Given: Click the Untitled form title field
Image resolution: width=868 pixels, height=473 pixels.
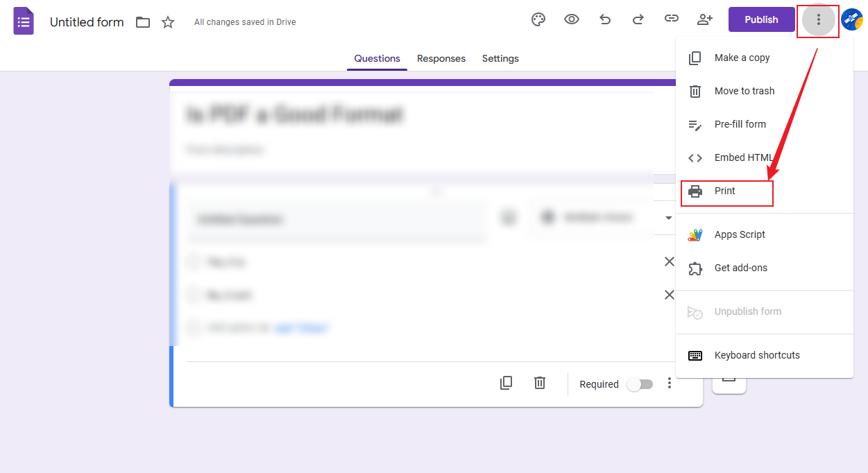Looking at the screenshot, I should point(86,21).
